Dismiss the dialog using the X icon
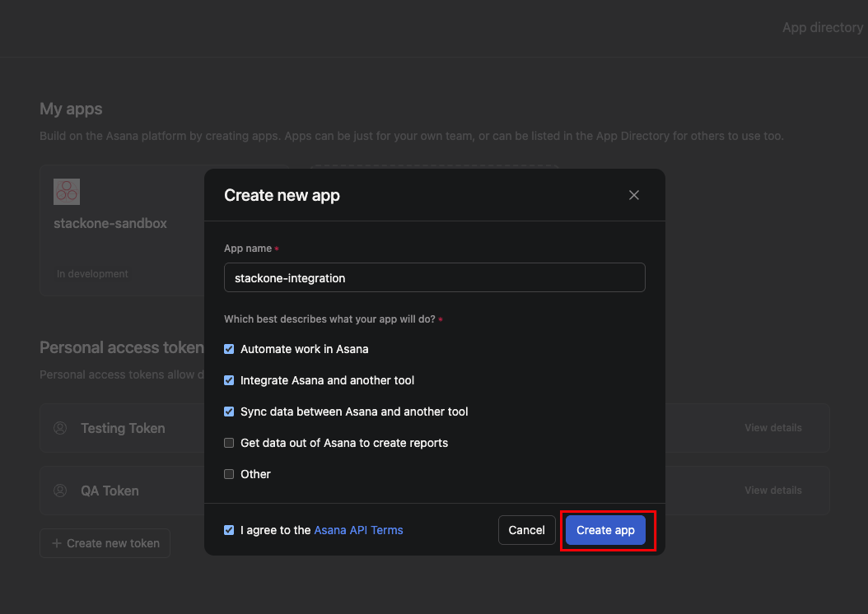Viewport: 868px width, 614px height. pyautogui.click(x=634, y=195)
